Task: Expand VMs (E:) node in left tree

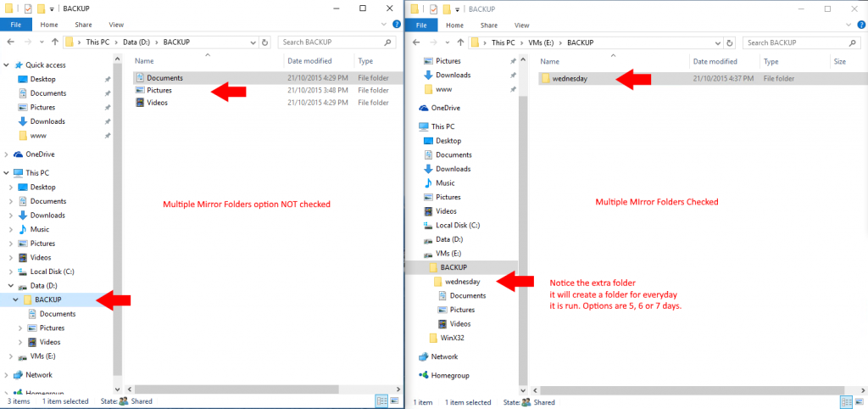Action: 11,356
